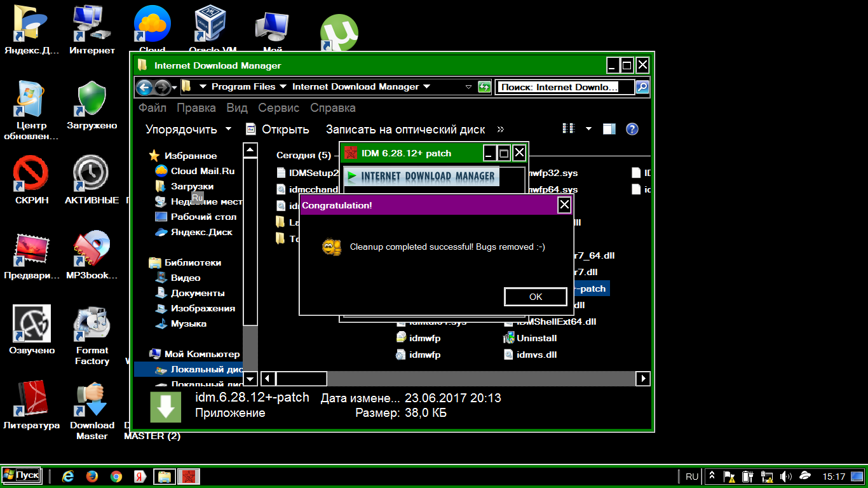Open the recent pages dropdown beside forward arrow
The image size is (868, 488).
tap(173, 87)
